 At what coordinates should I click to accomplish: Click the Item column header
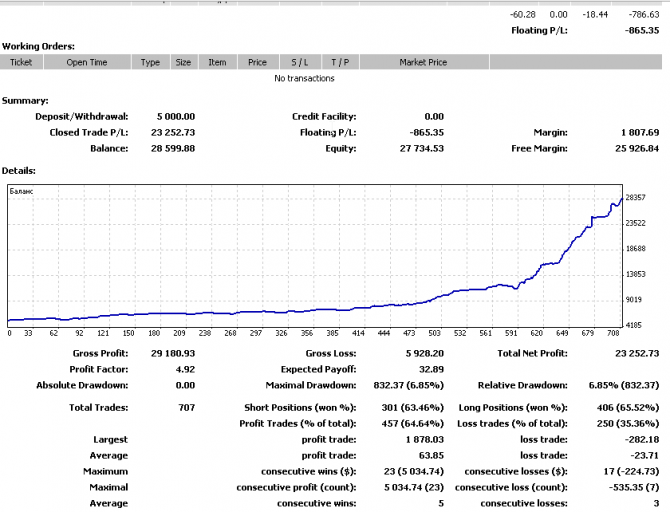point(217,62)
